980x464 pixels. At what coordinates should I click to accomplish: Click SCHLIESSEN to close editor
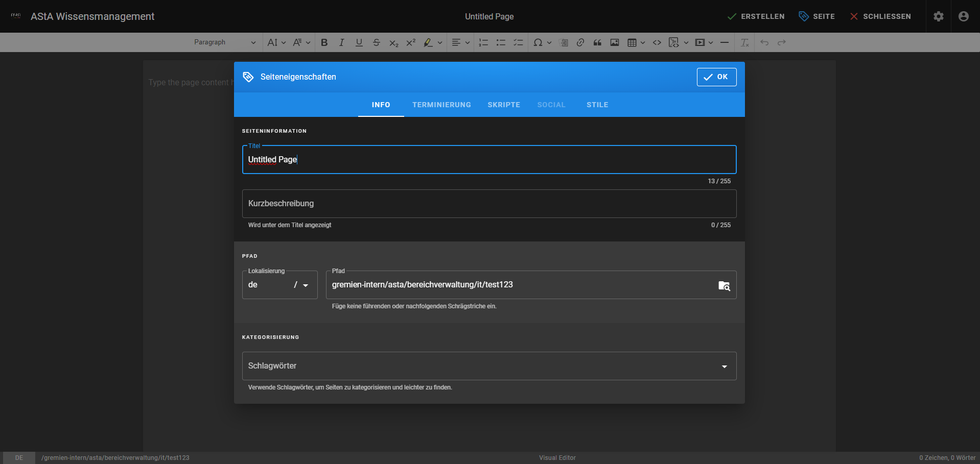[x=880, y=16]
